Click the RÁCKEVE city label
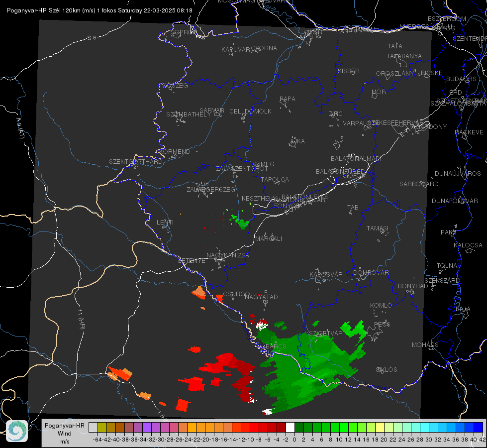The image size is (487, 448). click(x=469, y=132)
